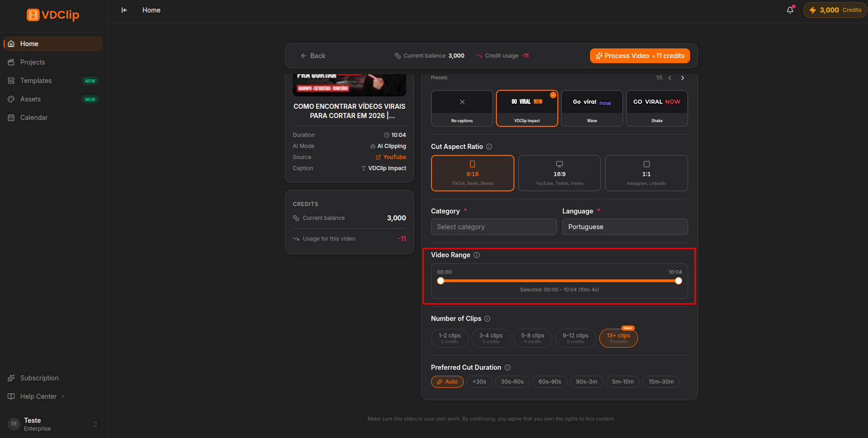The height and width of the screenshot is (438, 868).
Task: Click the video title text
Action: coord(349,111)
